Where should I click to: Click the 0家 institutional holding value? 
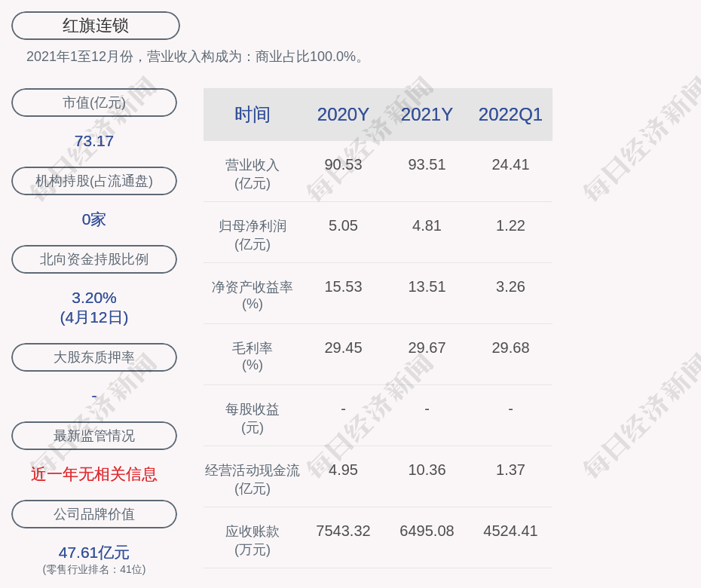(94, 219)
